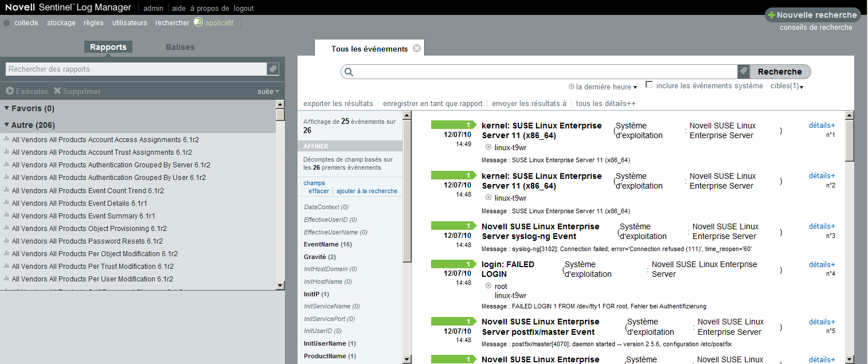Click exporter les résultats
868x364 pixels.
pos(338,104)
